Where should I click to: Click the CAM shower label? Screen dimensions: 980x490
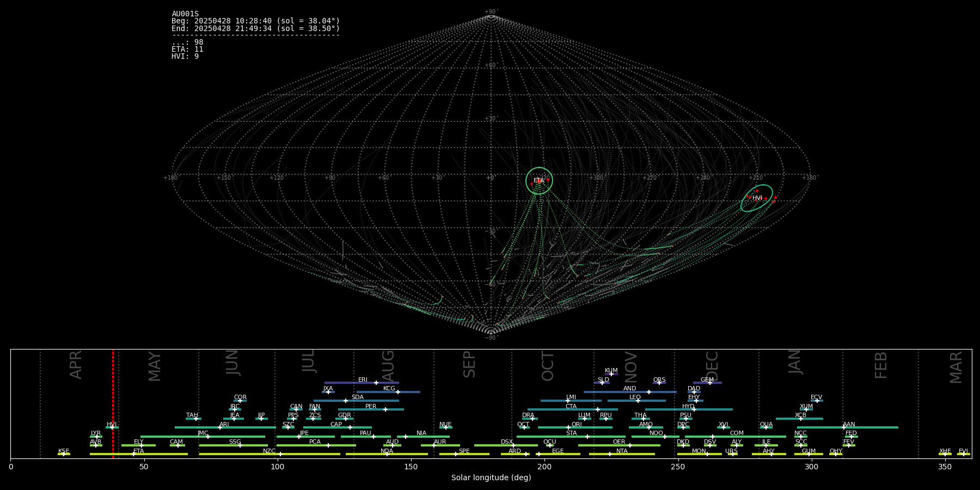[x=176, y=442]
